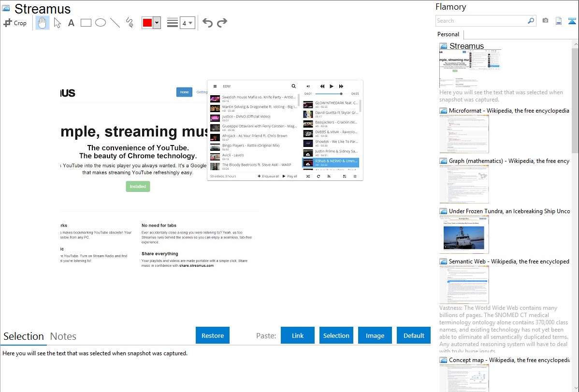This screenshot has width=579, height=392.
Task: Click the red color swatch
Action: pyautogui.click(x=147, y=23)
